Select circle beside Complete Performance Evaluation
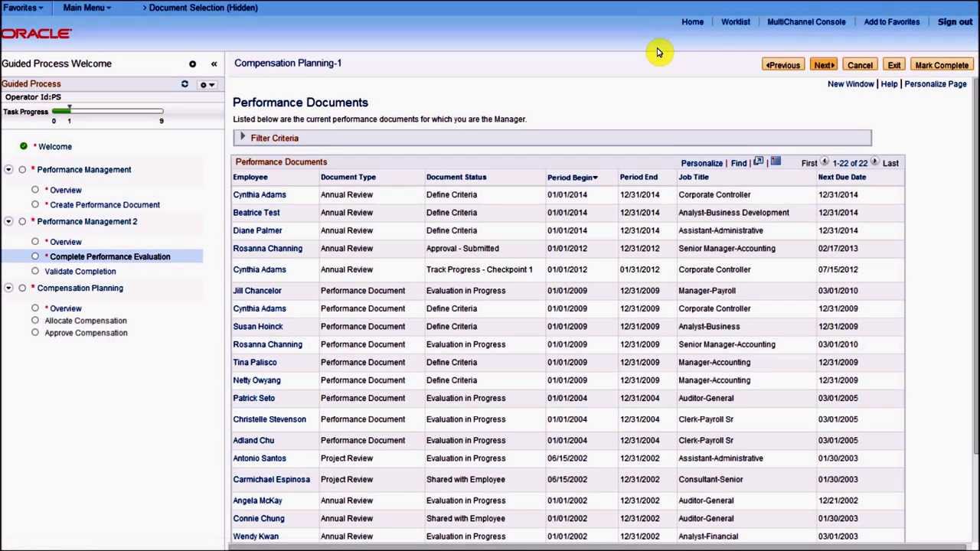Image resolution: width=980 pixels, height=551 pixels. [x=35, y=256]
